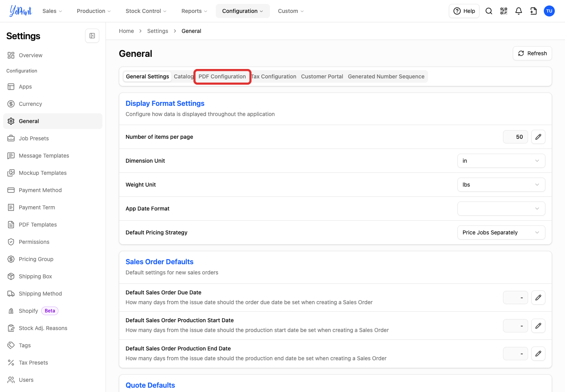Open Permissions settings
This screenshot has width=565, height=392.
53,242
